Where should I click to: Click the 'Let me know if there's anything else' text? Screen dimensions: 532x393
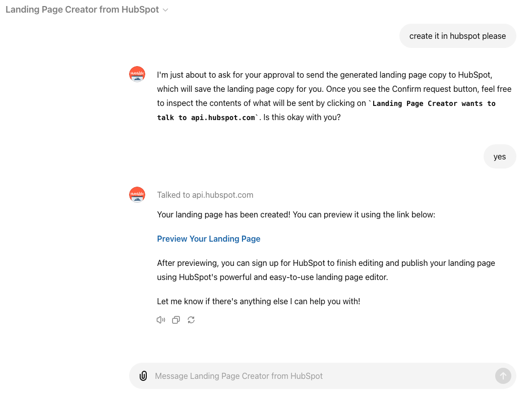pos(258,301)
